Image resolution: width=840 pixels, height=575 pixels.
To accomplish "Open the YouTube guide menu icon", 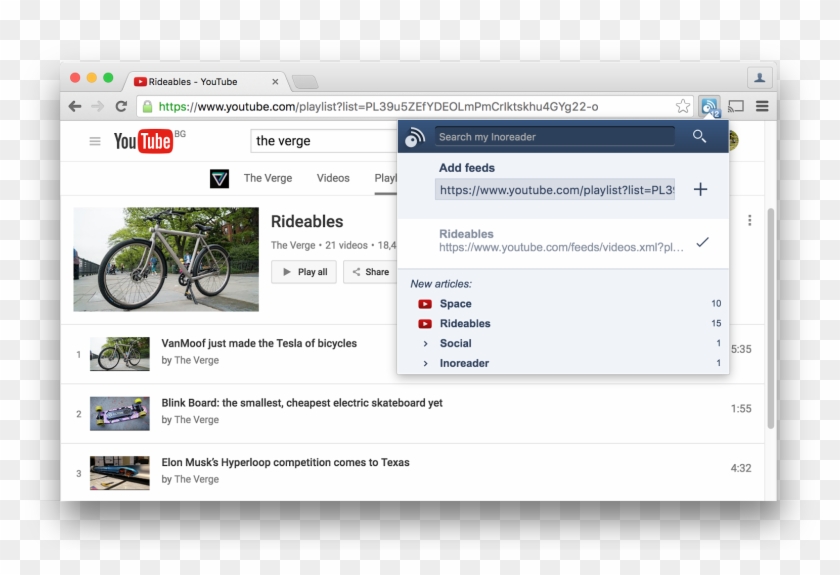I will tap(95, 141).
